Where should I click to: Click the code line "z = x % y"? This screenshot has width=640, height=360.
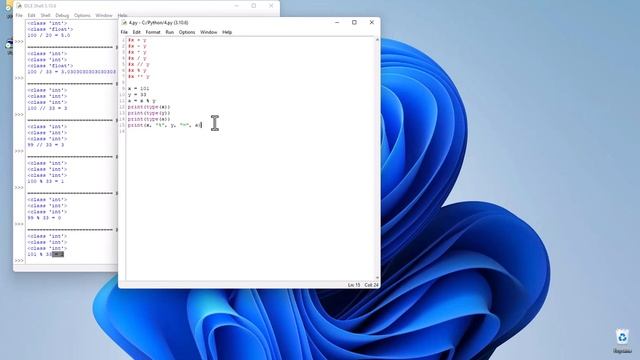142,101
